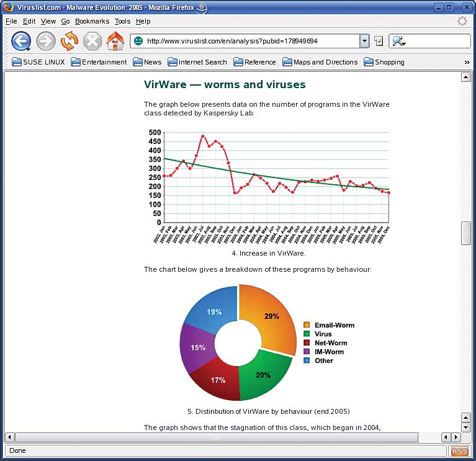Click the RSS feed icon in status bar

pyautogui.click(x=460, y=450)
